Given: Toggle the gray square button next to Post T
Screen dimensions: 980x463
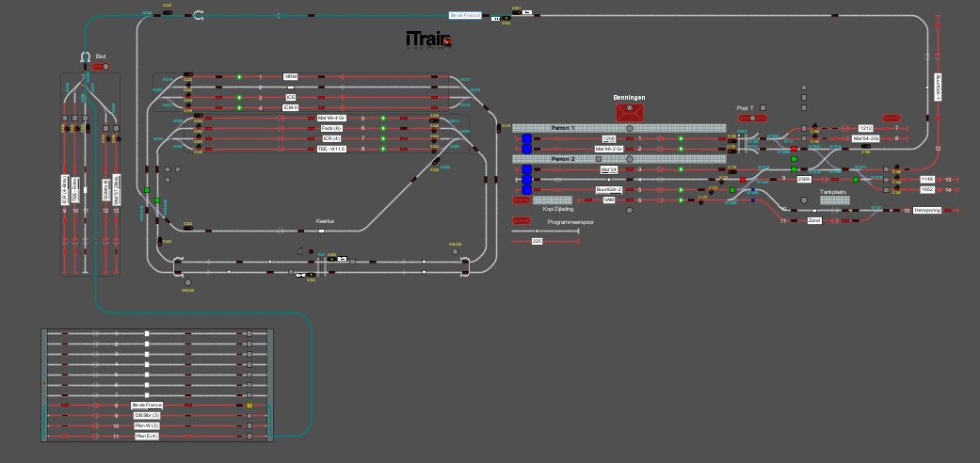Looking at the screenshot, I should pyautogui.click(x=763, y=108).
